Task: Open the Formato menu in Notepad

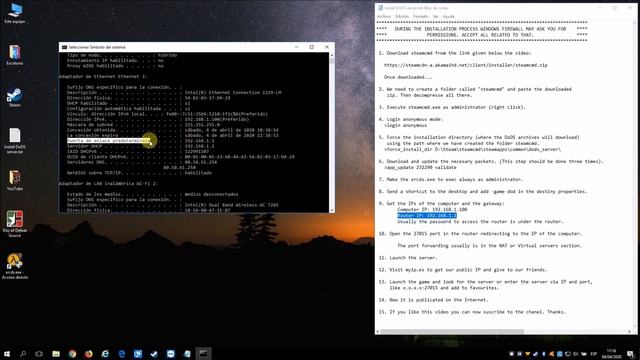Action: [421, 16]
